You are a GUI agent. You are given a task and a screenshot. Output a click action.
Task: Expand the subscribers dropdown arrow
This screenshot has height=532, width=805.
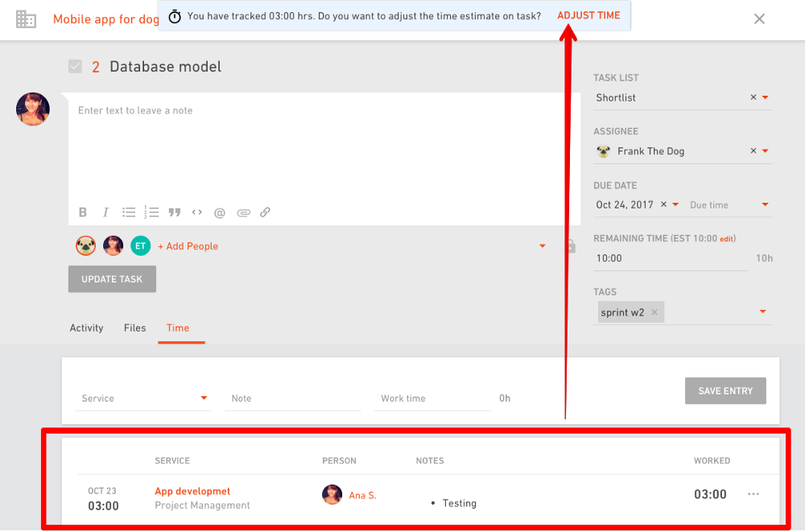[x=542, y=246]
